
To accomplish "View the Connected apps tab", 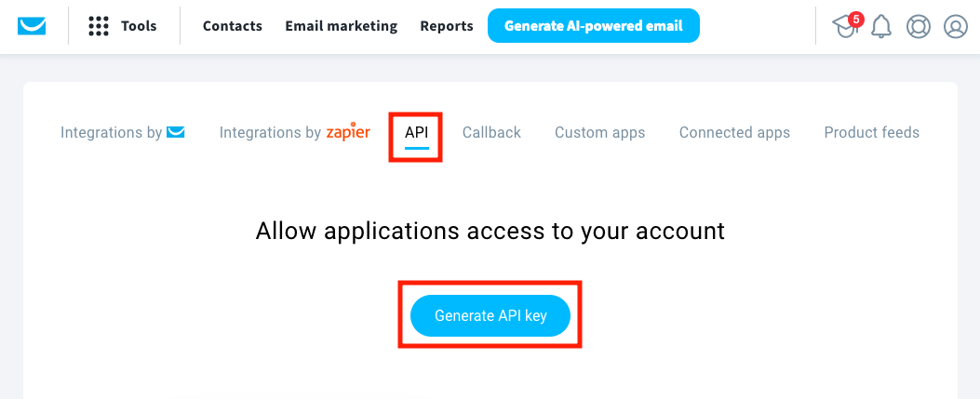I will [x=734, y=132].
